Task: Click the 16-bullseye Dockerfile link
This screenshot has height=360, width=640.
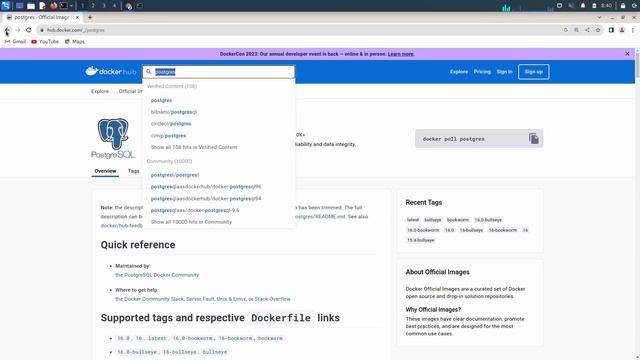Action: 181,352
